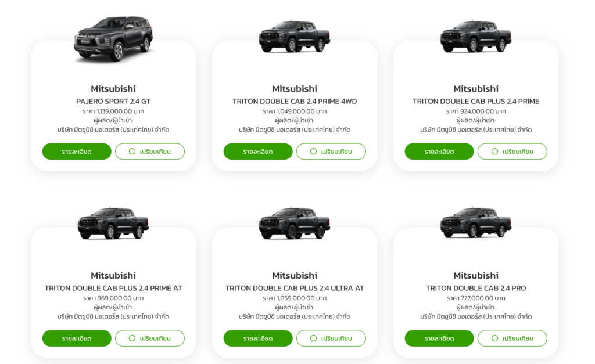The width and height of the screenshot is (595, 364).
Task: Click the Triton Plus 2.4 Ultra AT truck picture
Action: (295, 223)
